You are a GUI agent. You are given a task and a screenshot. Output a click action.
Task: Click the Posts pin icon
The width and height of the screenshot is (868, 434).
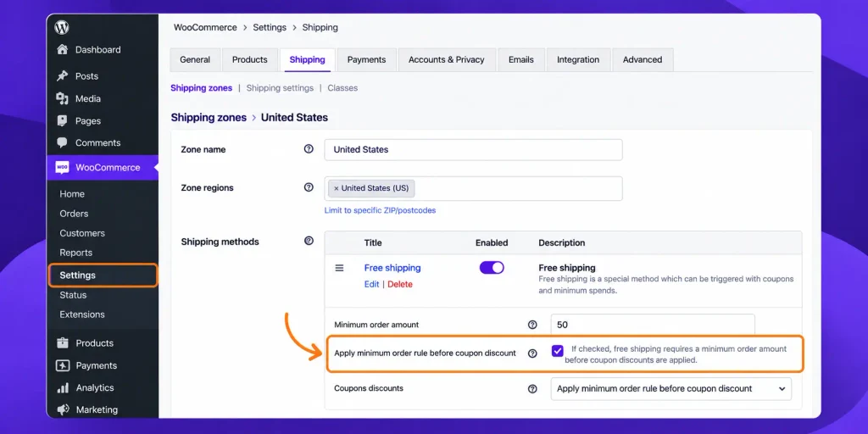[62, 75]
